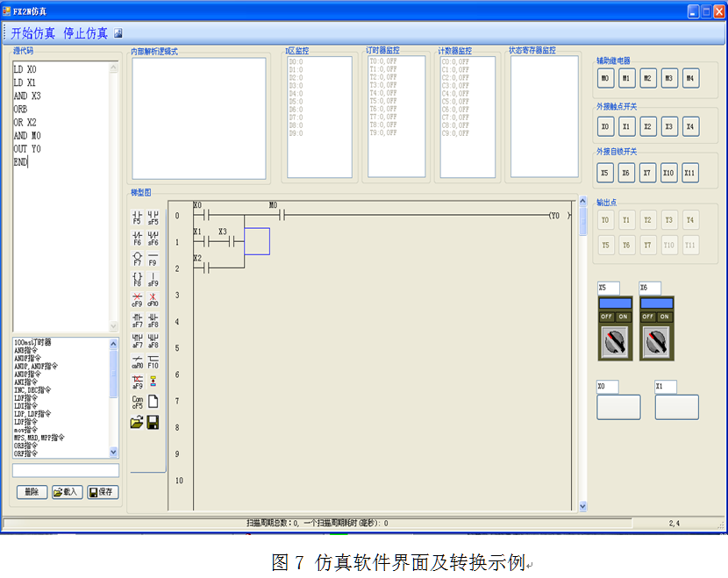Click the Com cF5 compile tool
The image size is (728, 578).
click(137, 402)
